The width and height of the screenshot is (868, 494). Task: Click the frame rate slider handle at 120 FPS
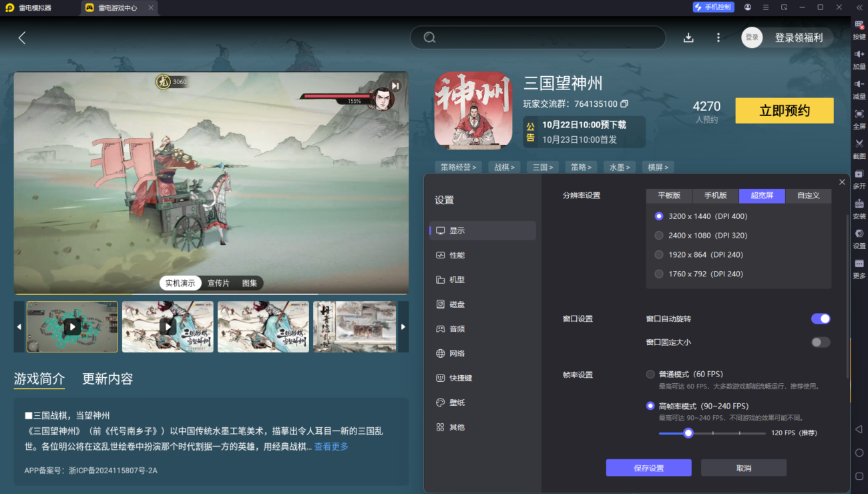tap(688, 433)
